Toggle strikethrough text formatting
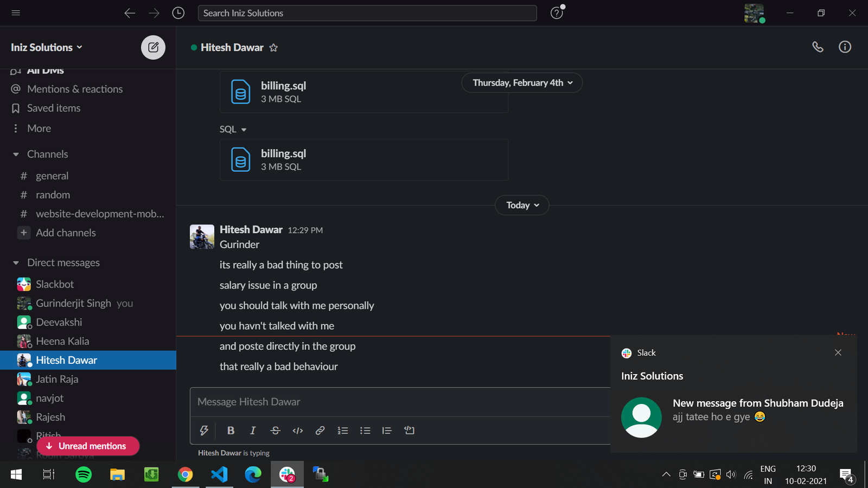The height and width of the screenshot is (488, 868). pyautogui.click(x=275, y=431)
